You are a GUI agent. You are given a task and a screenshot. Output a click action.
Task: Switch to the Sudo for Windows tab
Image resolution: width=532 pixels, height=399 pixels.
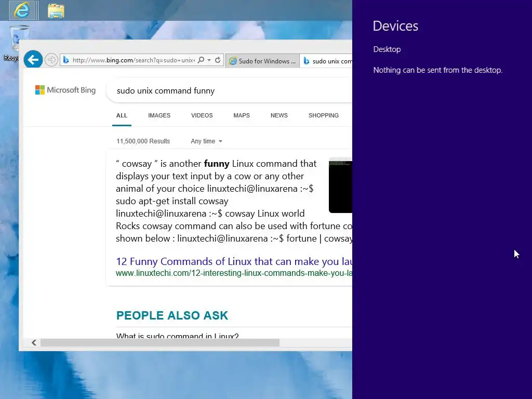[x=262, y=61]
